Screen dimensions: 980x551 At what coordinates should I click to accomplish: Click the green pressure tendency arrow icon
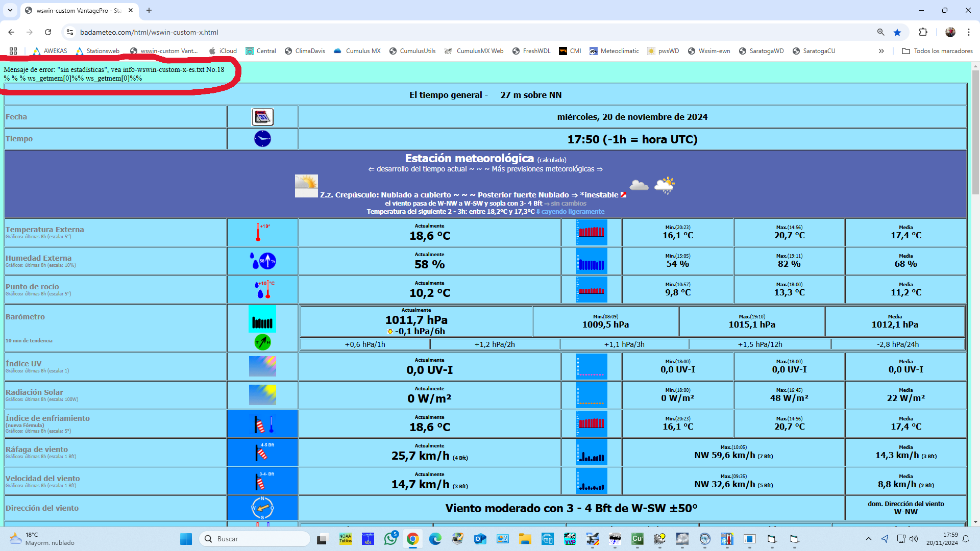(262, 342)
